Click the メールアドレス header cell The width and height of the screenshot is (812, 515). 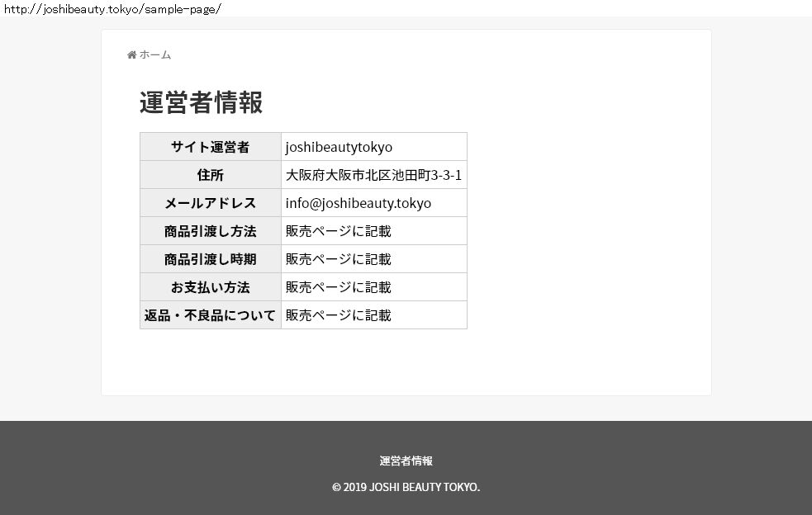click(x=210, y=203)
